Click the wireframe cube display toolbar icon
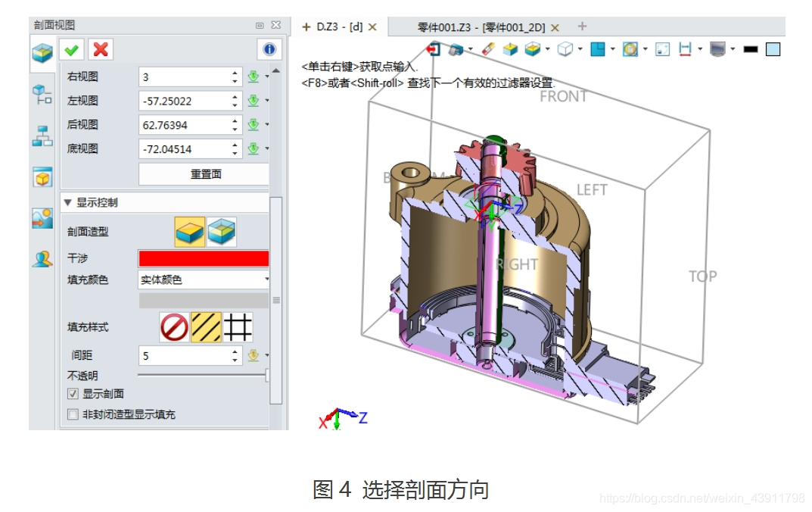812x512 pixels. click(x=565, y=49)
